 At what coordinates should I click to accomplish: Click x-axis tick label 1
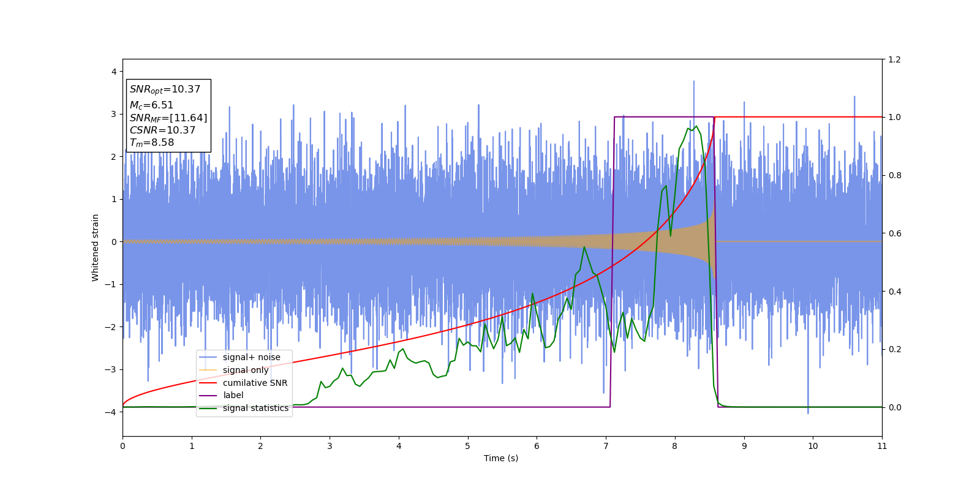tap(192, 446)
